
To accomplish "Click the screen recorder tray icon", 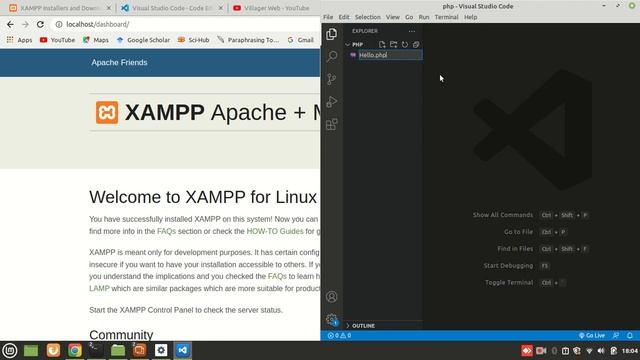I will pyautogui.click(x=541, y=351).
